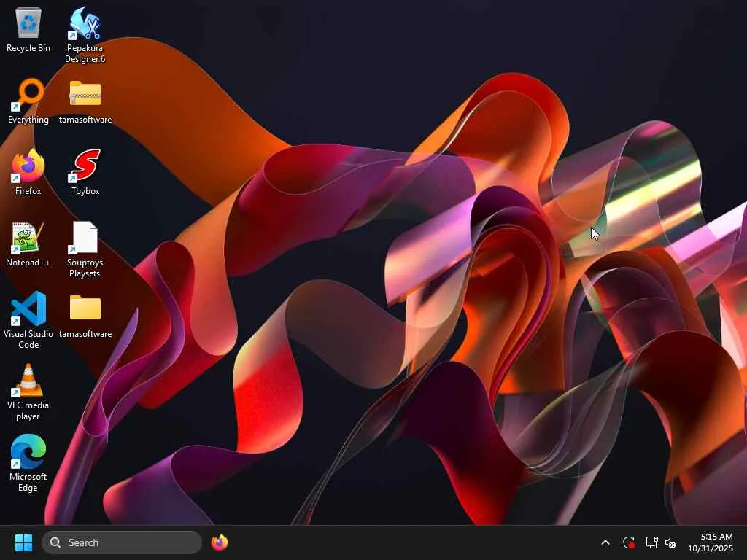Click the Visual Studio Code label text
This screenshot has width=747, height=560.
pyautogui.click(x=28, y=339)
